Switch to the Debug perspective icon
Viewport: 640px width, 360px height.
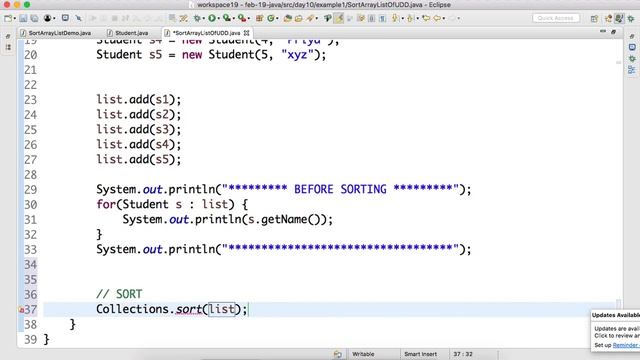tap(631, 18)
